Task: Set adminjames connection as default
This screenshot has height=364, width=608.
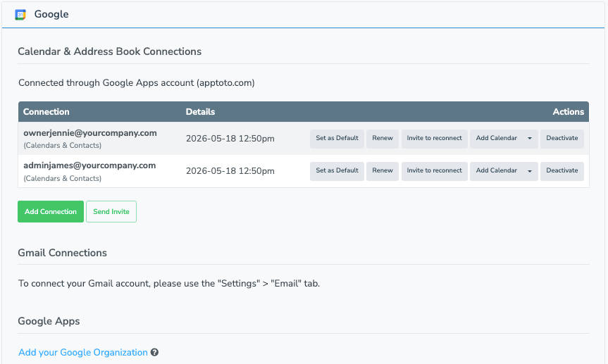Action: (x=337, y=171)
